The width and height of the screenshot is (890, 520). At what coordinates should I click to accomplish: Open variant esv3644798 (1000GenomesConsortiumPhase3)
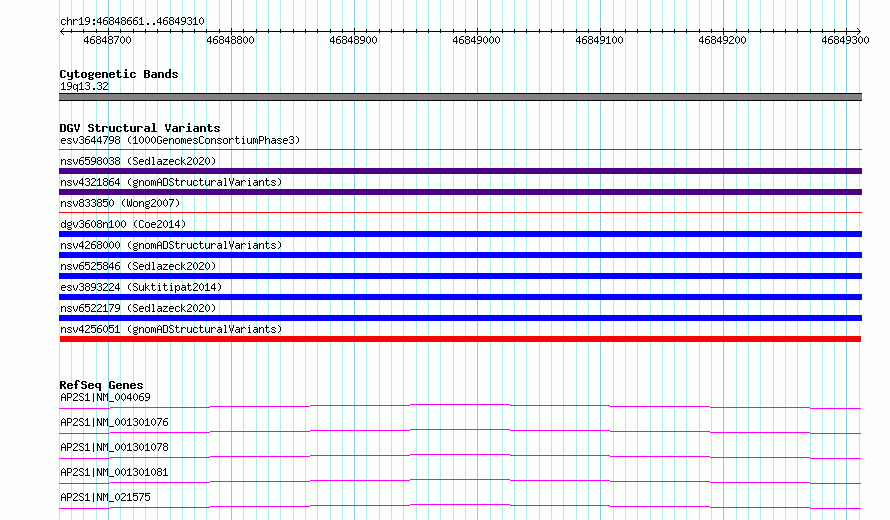[x=180, y=140]
